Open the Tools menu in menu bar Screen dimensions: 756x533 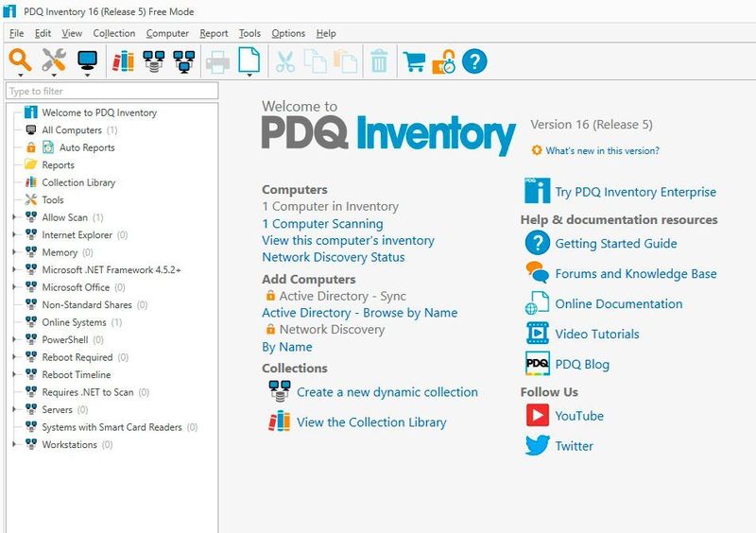pyautogui.click(x=249, y=33)
